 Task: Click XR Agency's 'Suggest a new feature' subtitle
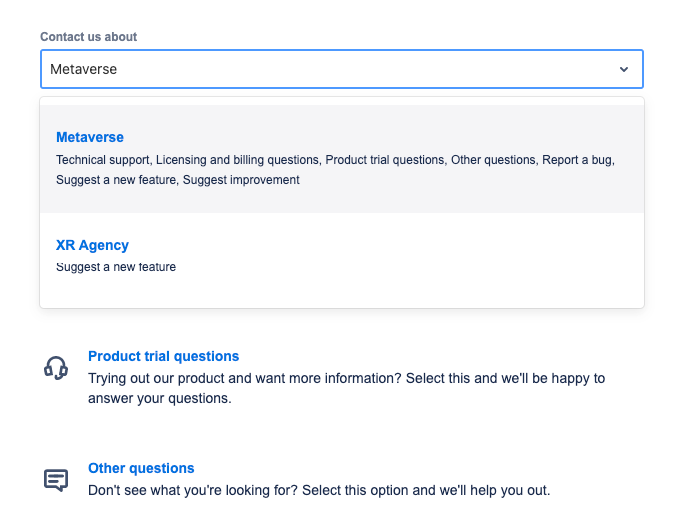coord(116,267)
